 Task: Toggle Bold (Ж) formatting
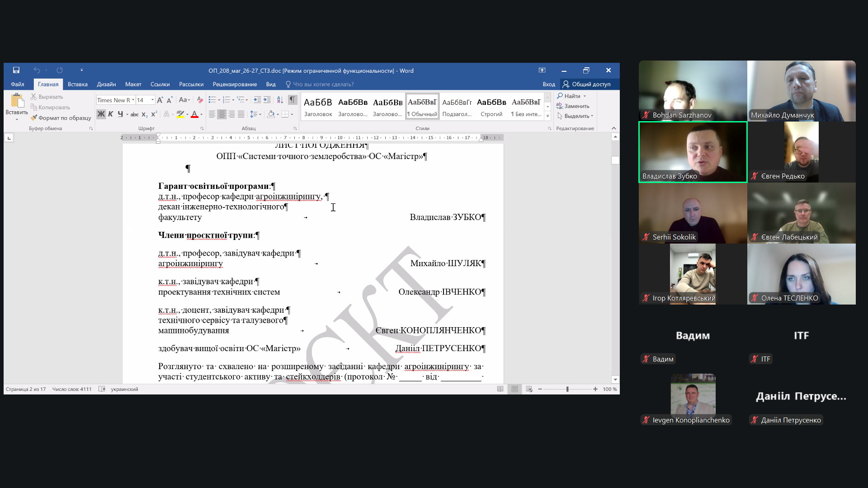coord(101,114)
